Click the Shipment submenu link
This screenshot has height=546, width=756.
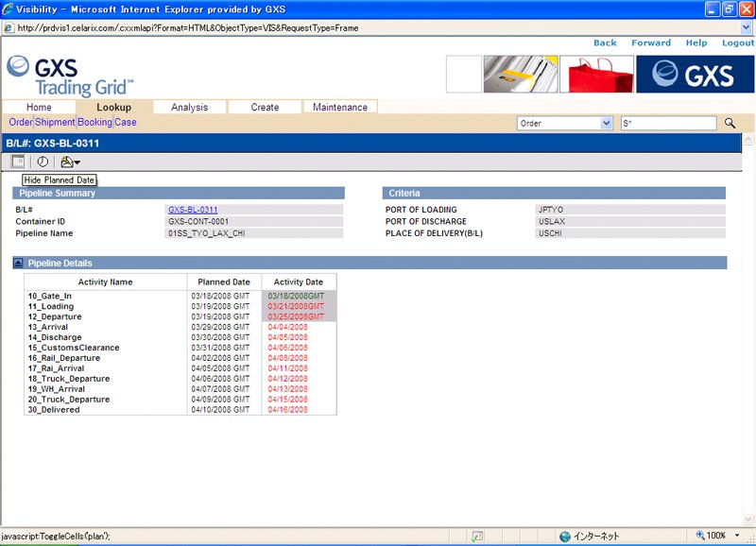55,123
